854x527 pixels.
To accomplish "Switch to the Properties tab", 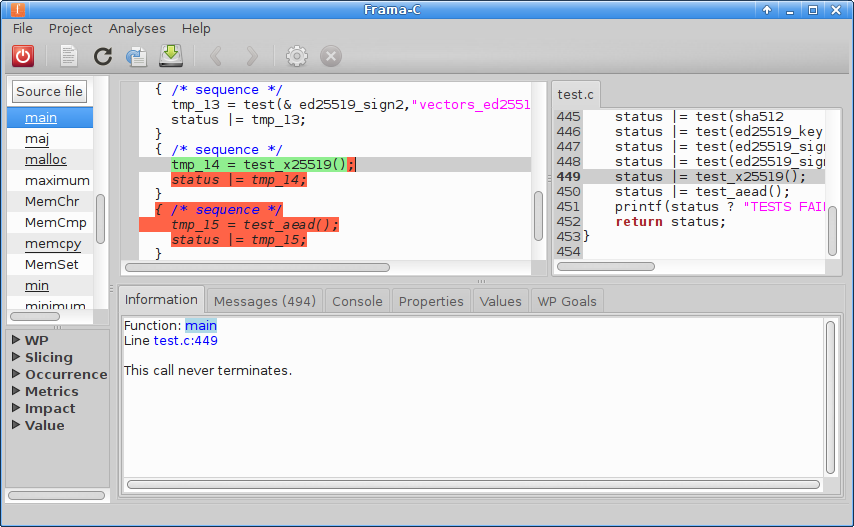I will (431, 301).
